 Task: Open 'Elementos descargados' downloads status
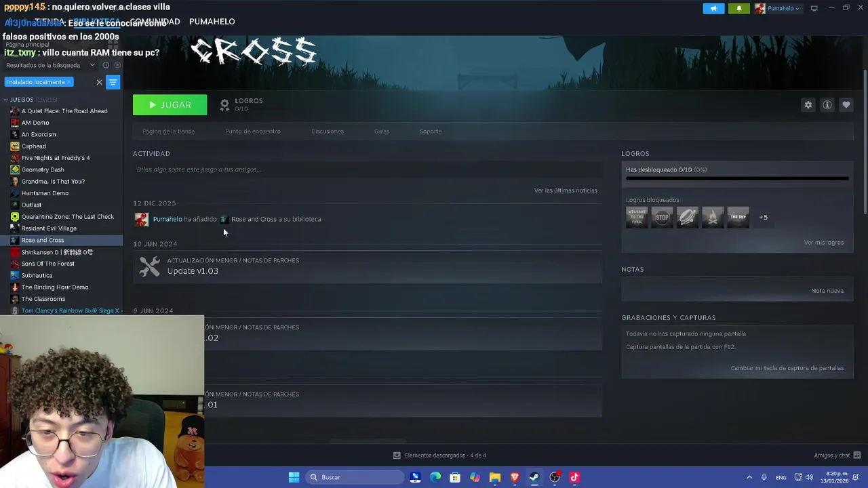click(x=439, y=455)
